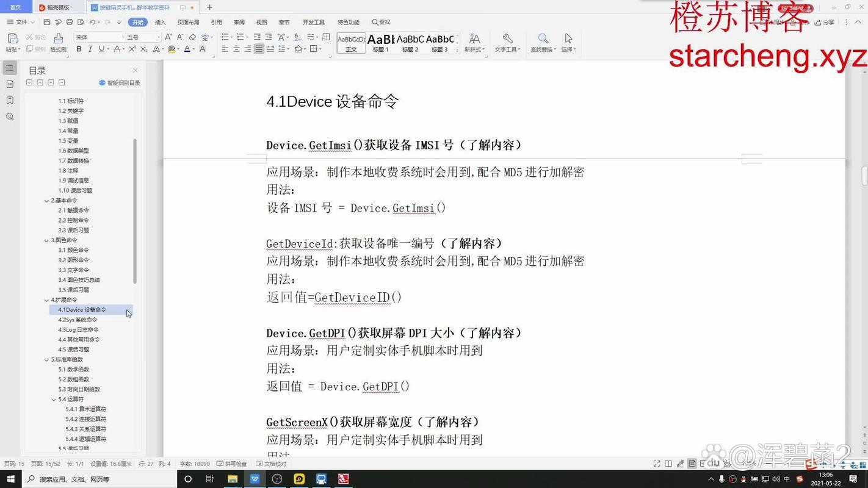This screenshot has width=868, height=488.
Task: Open WPS Writer from the Windows taskbar
Action: click(x=255, y=479)
